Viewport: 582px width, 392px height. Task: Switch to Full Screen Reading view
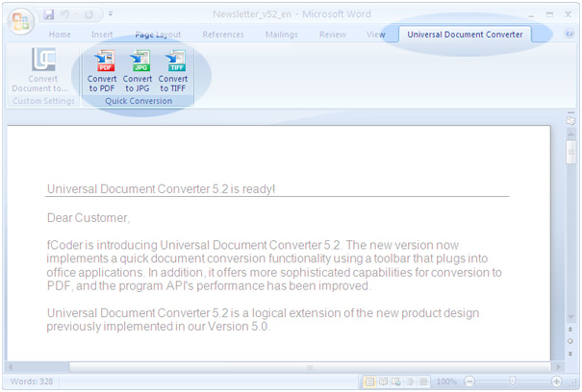click(383, 381)
